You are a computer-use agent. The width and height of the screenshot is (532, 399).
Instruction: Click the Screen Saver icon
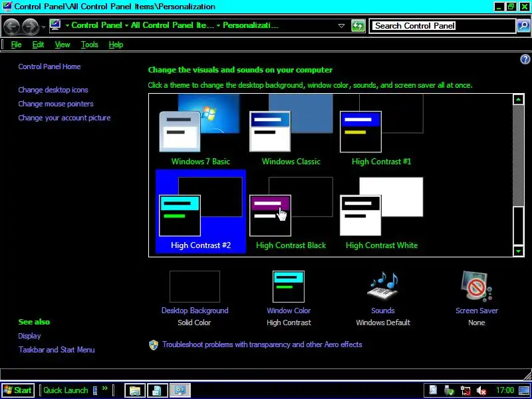tap(476, 286)
